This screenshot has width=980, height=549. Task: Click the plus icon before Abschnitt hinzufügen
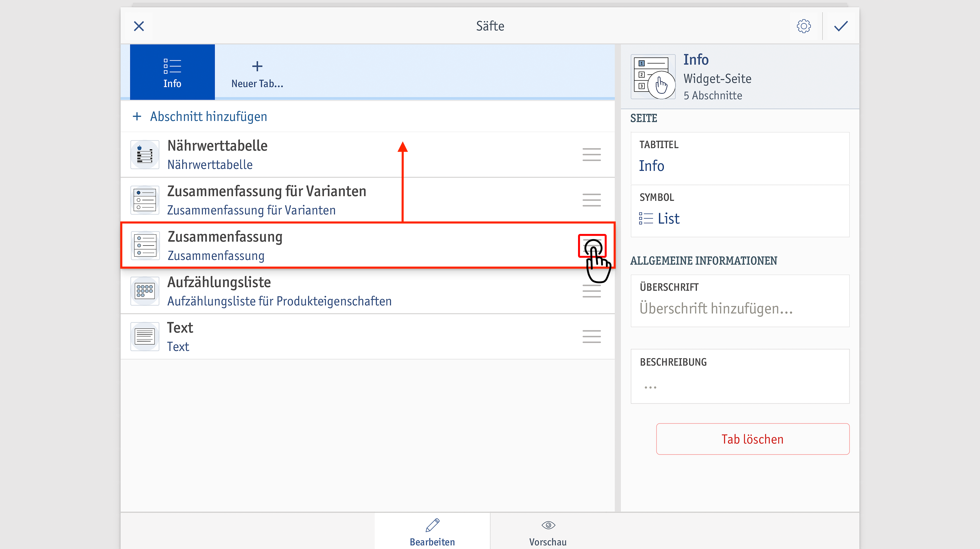pos(137,117)
